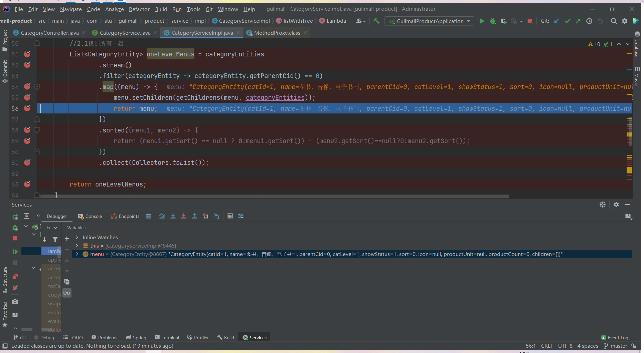644x353 pixels.
Task: Expand the 'menu' variable node
Action: (77, 254)
